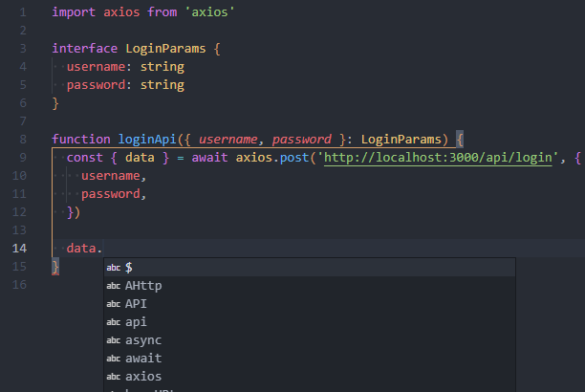This screenshot has height=392, width=585.
Task: Click the 'from' keyword on line 1
Action: [162, 12]
